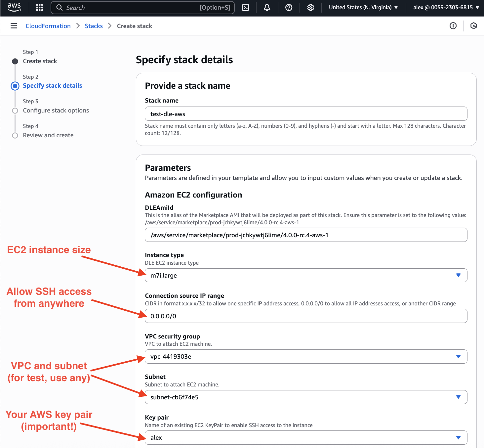
Task: Focus the AWS search box
Action: 142,8
